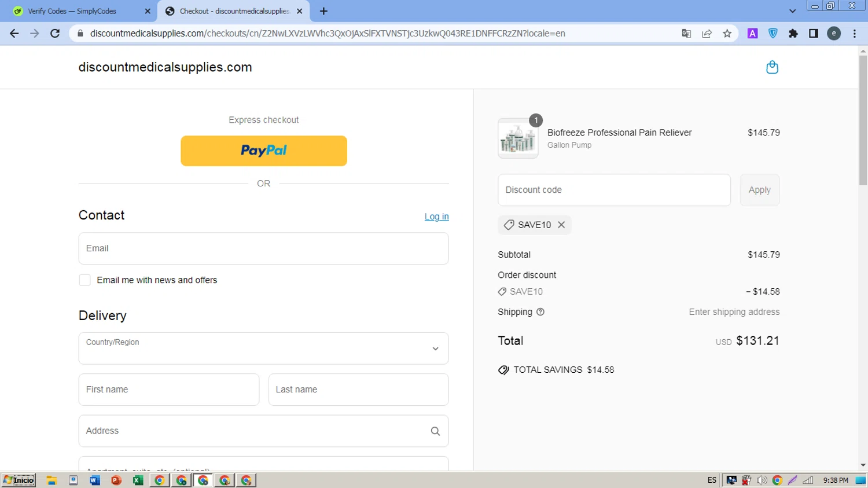Click the discountmedicalsupplies.com store title
The height and width of the screenshot is (488, 868).
pyautogui.click(x=165, y=67)
